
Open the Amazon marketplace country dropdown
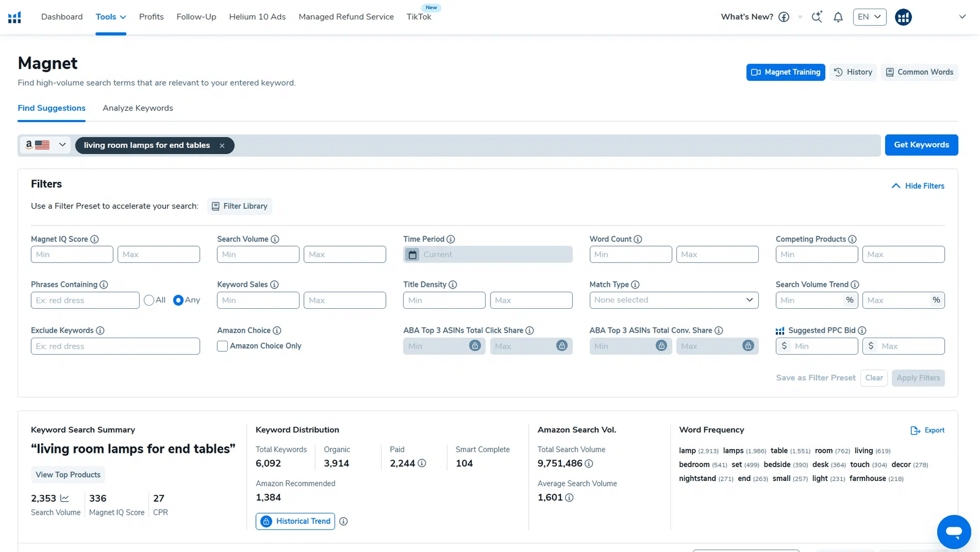coord(46,145)
